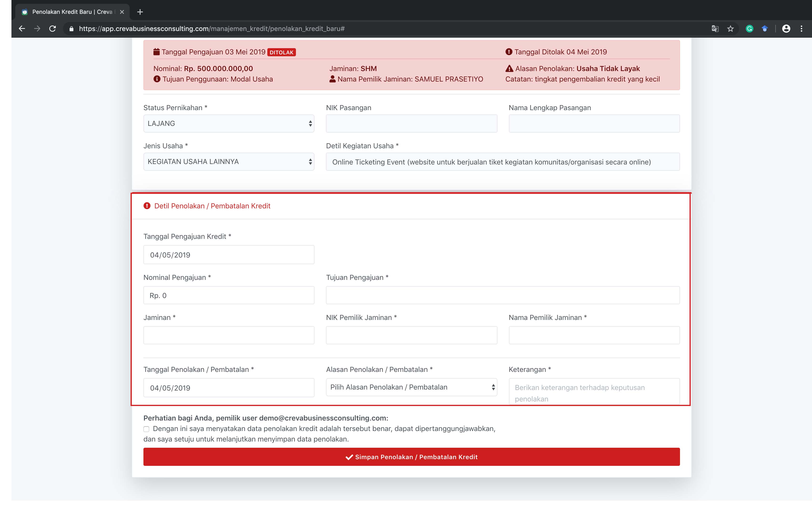This screenshot has height=514, width=812.
Task: Click the red alert icon by Detil Penolakan
Action: [x=147, y=206]
